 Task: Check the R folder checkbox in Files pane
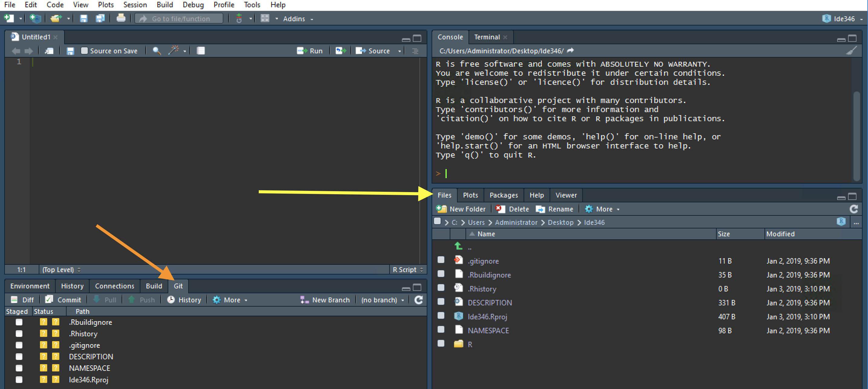pos(441,344)
